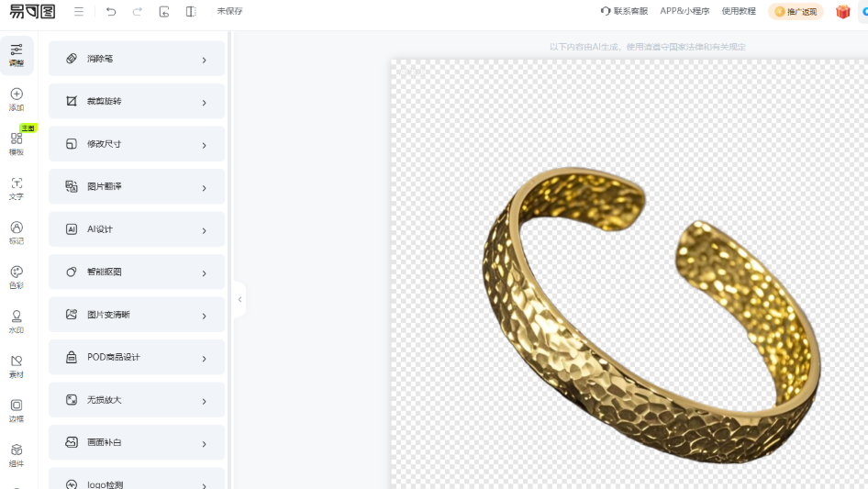
Task: Expand the 智能抠图 smart cutout option
Action: click(137, 272)
